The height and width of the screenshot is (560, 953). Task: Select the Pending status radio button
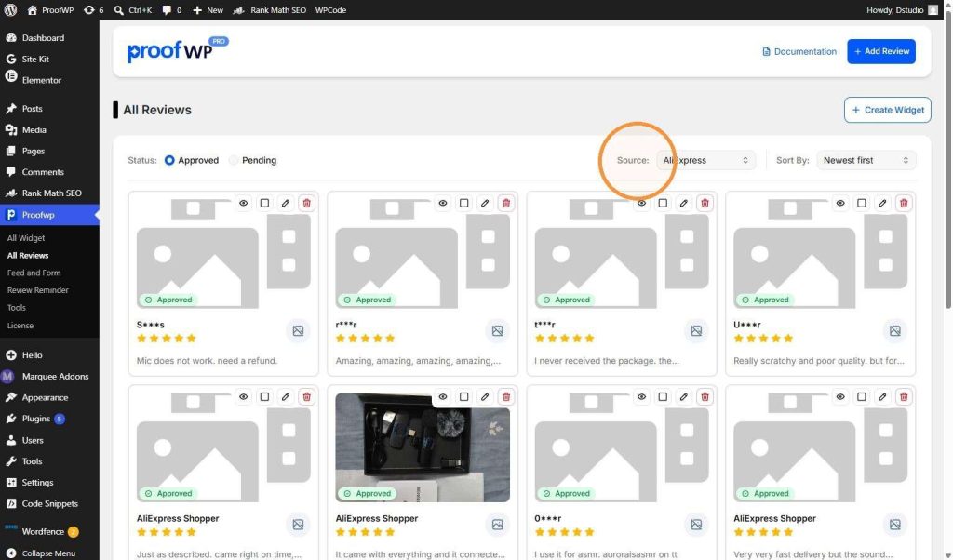tap(234, 160)
